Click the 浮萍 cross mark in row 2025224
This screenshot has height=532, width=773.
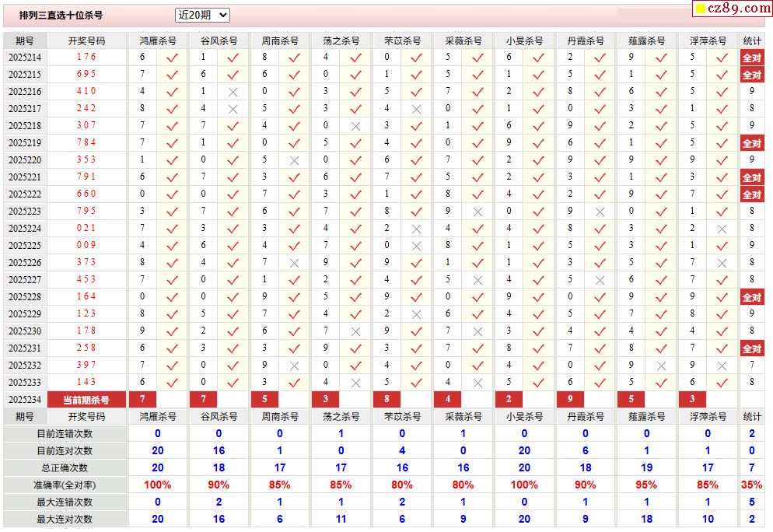click(x=722, y=229)
